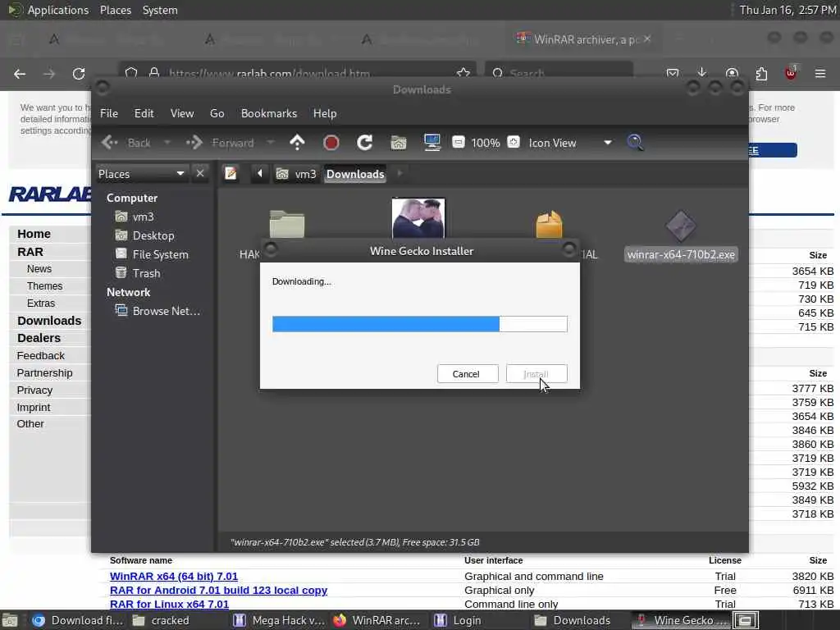840x630 pixels.
Task: Click the Wine Gecko download progress bar
Action: point(419,323)
